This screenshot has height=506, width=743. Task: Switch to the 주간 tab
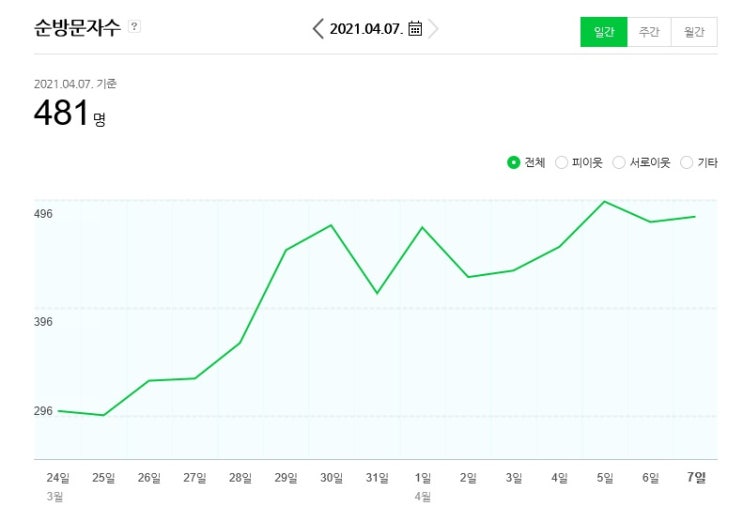point(649,32)
